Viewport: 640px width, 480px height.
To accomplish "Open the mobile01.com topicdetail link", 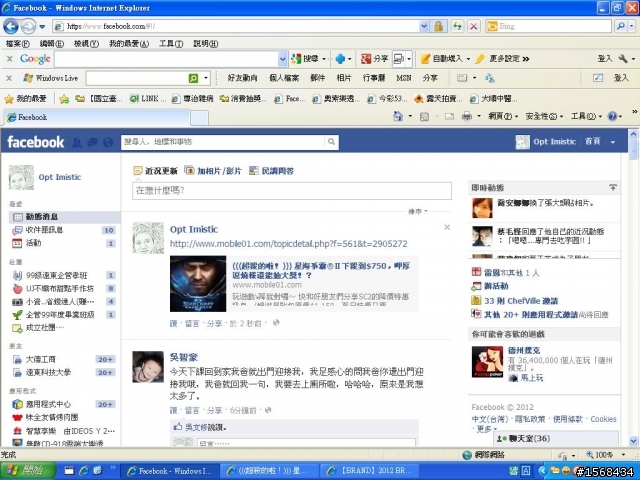I will click(289, 244).
